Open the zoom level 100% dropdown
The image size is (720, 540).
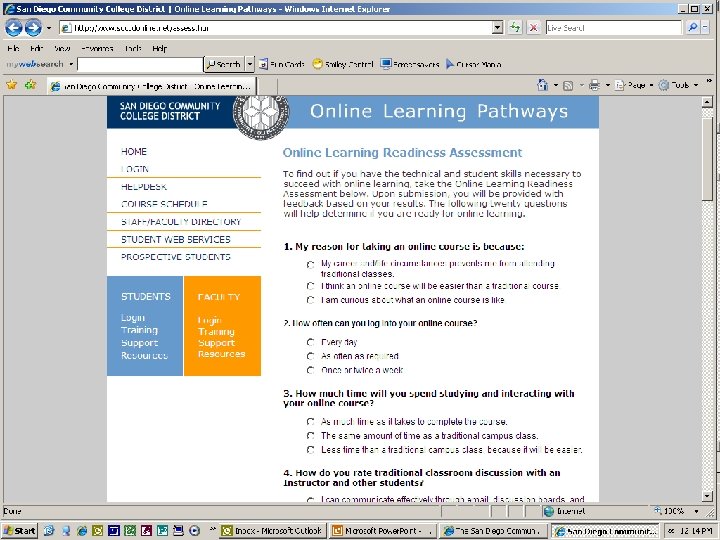coord(697,511)
